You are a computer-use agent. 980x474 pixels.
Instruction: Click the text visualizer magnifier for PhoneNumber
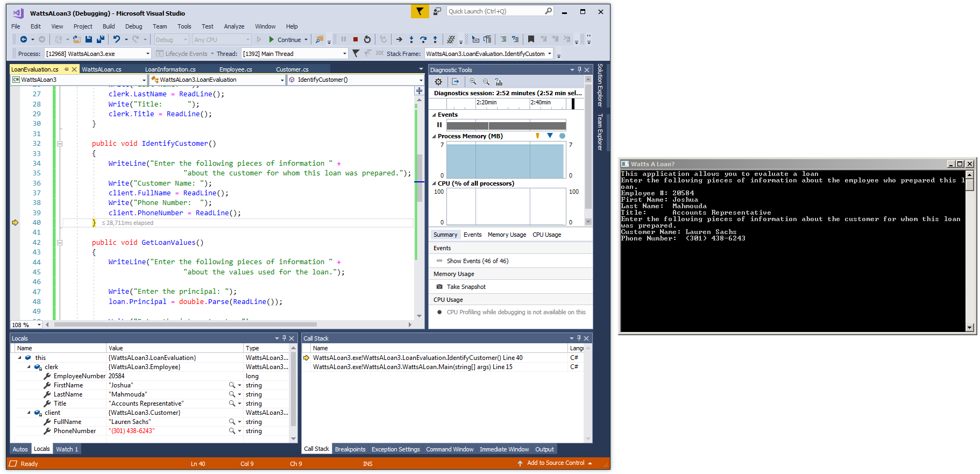(232, 431)
